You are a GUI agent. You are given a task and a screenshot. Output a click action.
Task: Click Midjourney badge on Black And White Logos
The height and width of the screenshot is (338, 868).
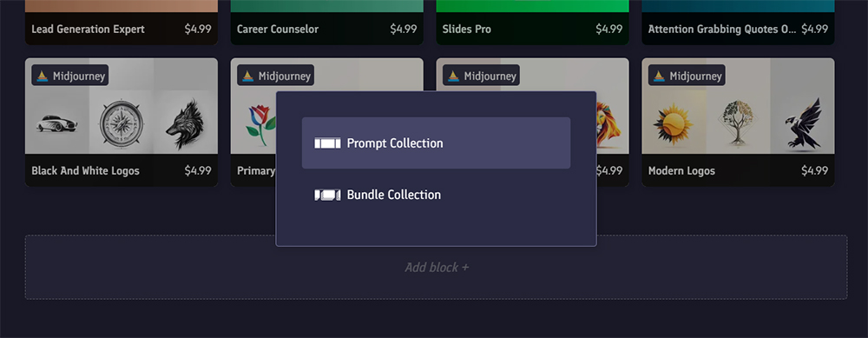point(70,76)
